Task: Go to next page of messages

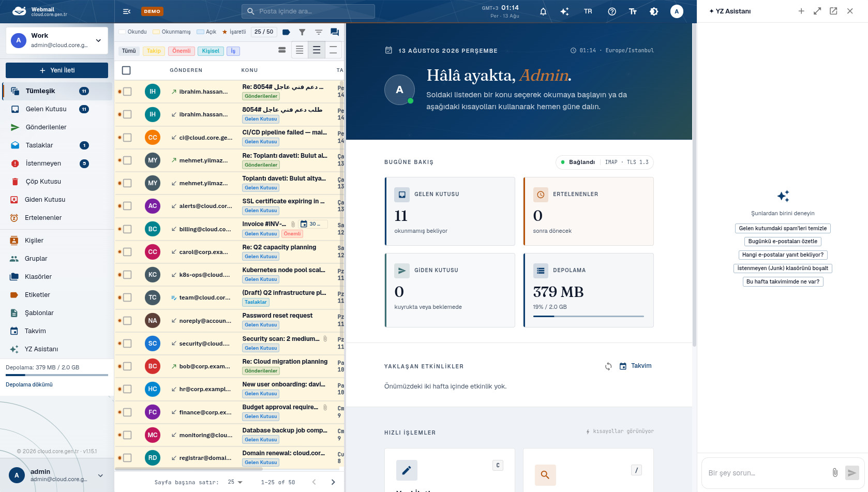Action: pyautogui.click(x=333, y=482)
